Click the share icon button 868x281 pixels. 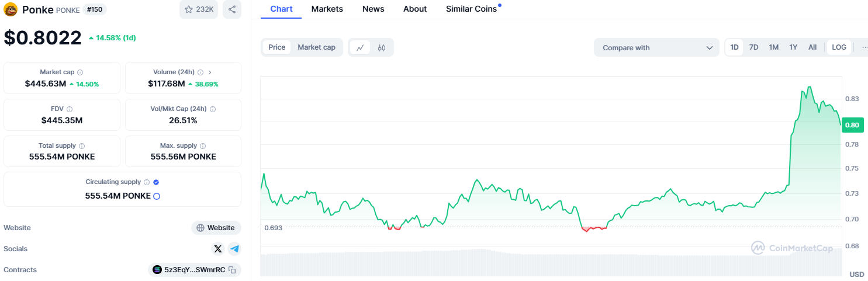(232, 9)
